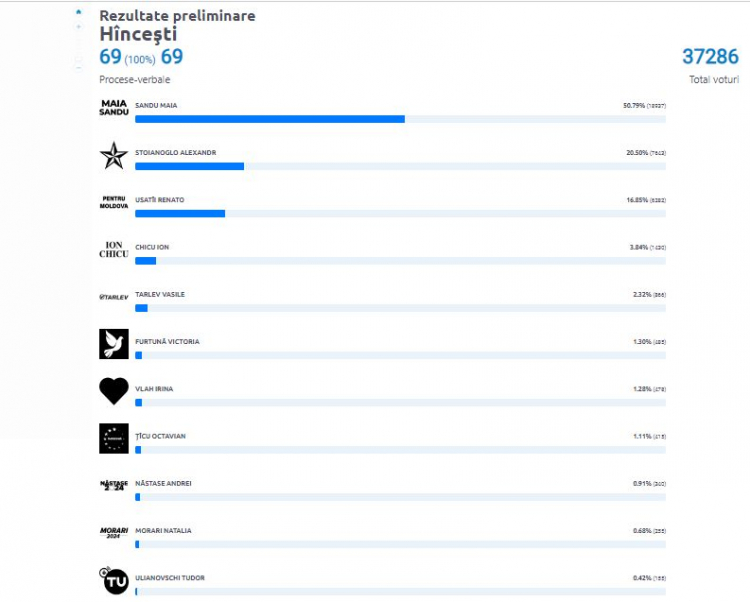The image size is (750, 602).
Task: Click the 50.79% result for Sandu Maia
Action: [634, 105]
